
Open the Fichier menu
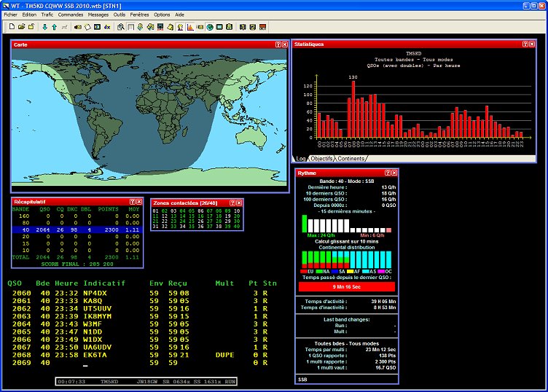(x=10, y=15)
